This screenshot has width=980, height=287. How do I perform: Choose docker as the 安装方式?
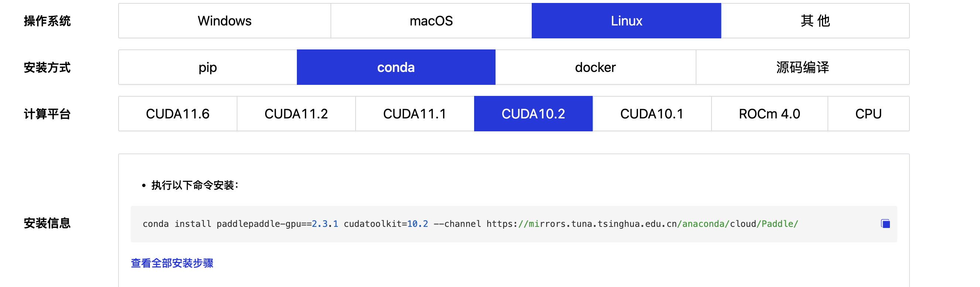[595, 67]
